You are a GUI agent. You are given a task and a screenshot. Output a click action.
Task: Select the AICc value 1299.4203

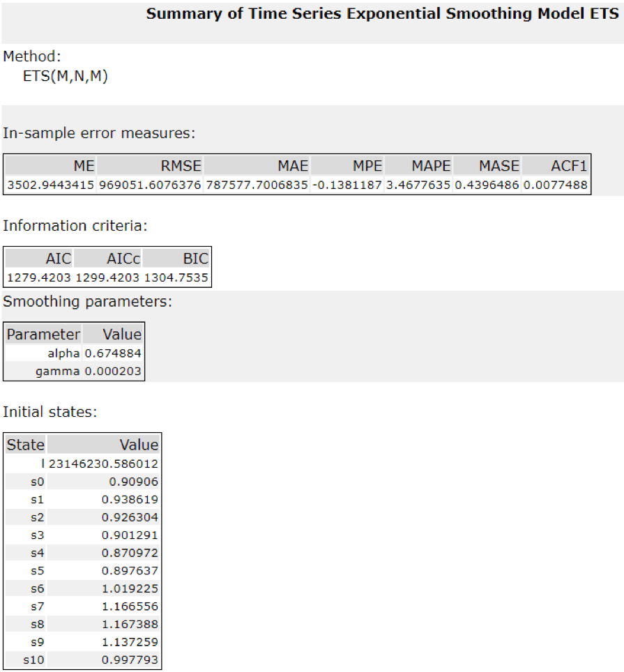(107, 278)
